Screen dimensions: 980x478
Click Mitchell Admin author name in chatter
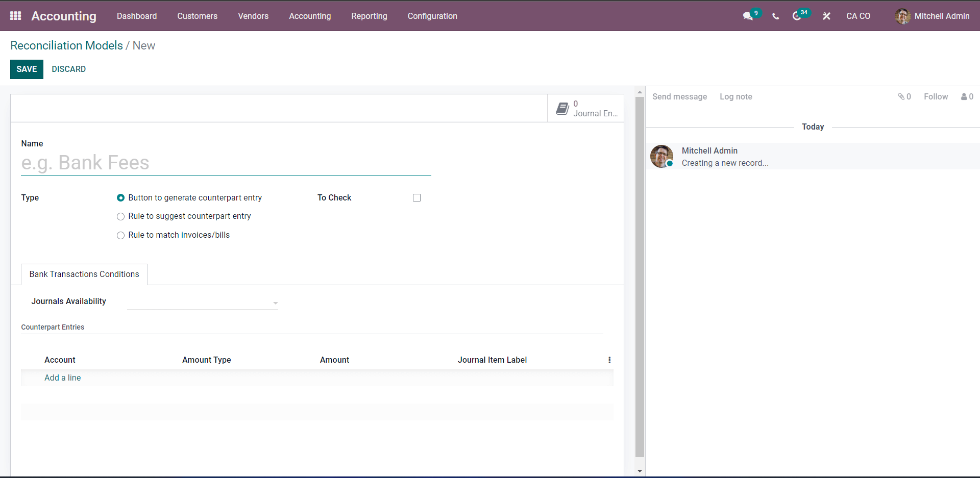[x=709, y=151]
